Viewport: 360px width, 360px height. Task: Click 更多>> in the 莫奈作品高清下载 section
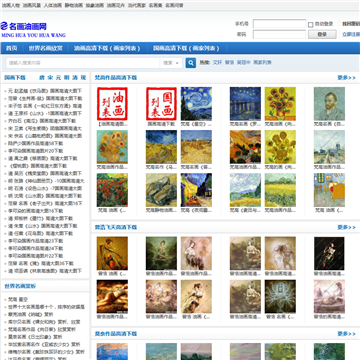[x=346, y=334]
